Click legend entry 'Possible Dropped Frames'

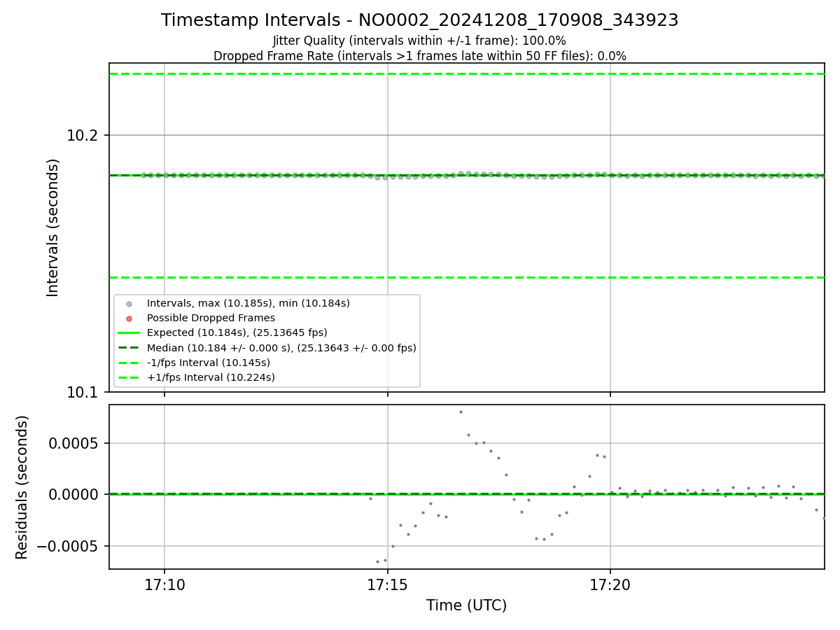coord(211,318)
